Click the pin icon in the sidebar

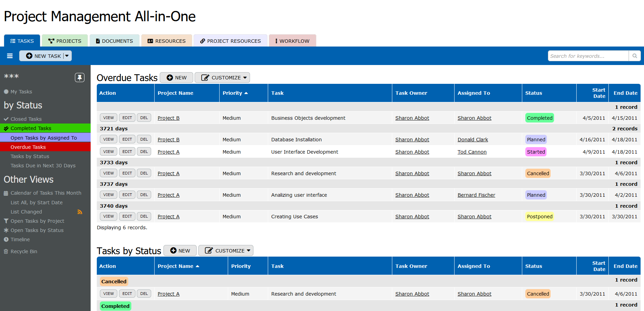point(79,77)
